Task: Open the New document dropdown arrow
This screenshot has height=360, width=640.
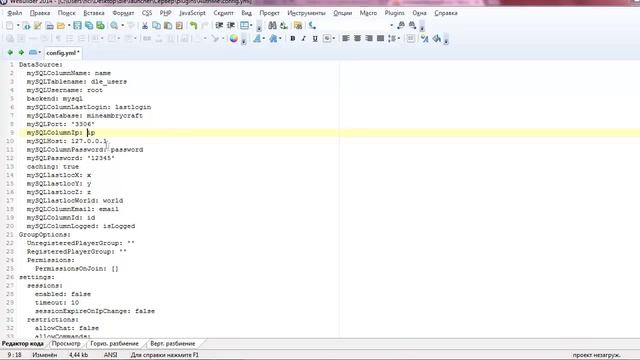Action: (x=18, y=26)
